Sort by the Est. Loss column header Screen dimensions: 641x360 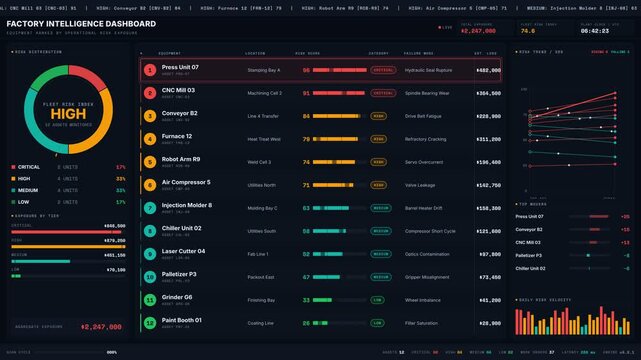pyautogui.click(x=486, y=54)
